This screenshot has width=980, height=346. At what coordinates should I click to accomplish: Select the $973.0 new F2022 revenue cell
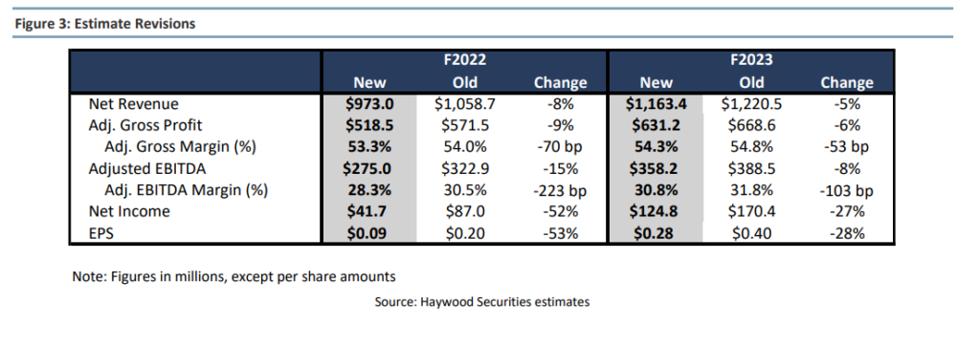tap(369, 103)
